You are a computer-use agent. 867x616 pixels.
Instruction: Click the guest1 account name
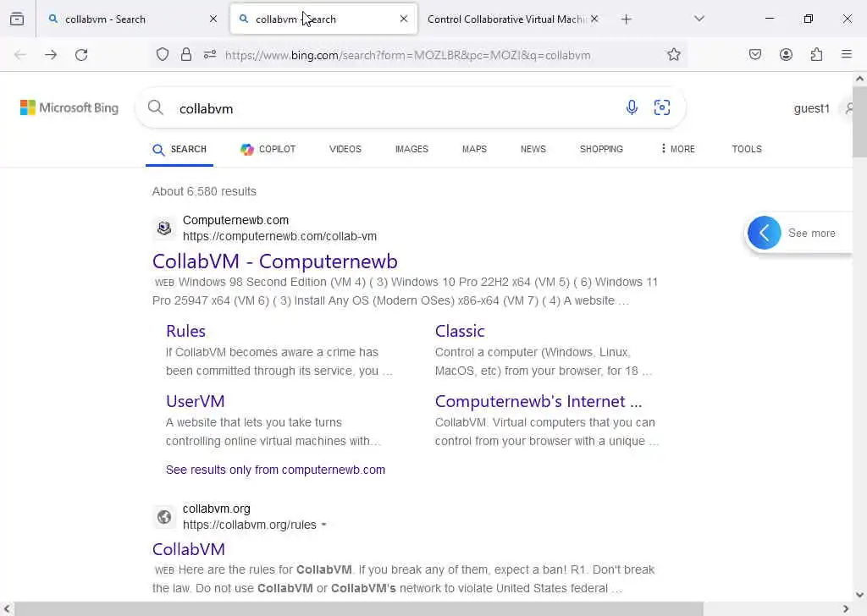click(811, 108)
